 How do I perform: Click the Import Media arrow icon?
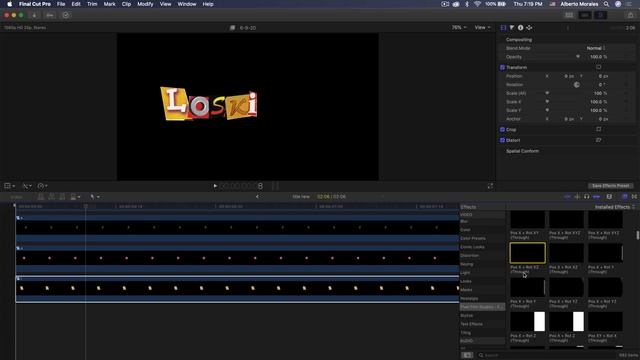tap(34, 15)
